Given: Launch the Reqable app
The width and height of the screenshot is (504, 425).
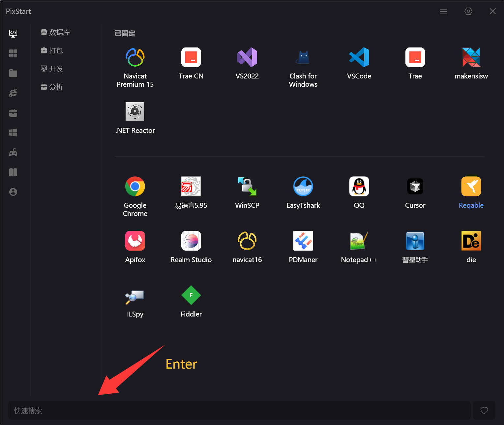Looking at the screenshot, I should pyautogui.click(x=471, y=187).
